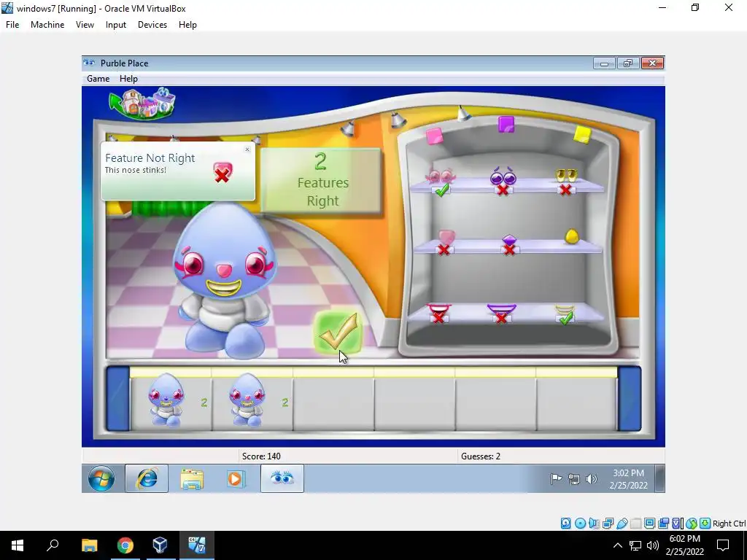Click the Purble Place taskbar button
This screenshot has height=560, width=747.
pyautogui.click(x=282, y=478)
